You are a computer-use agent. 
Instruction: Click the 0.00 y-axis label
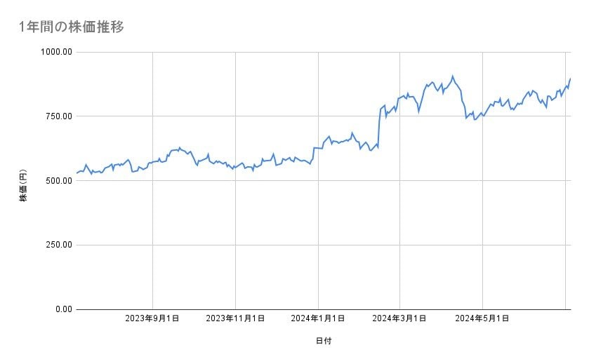[63, 309]
